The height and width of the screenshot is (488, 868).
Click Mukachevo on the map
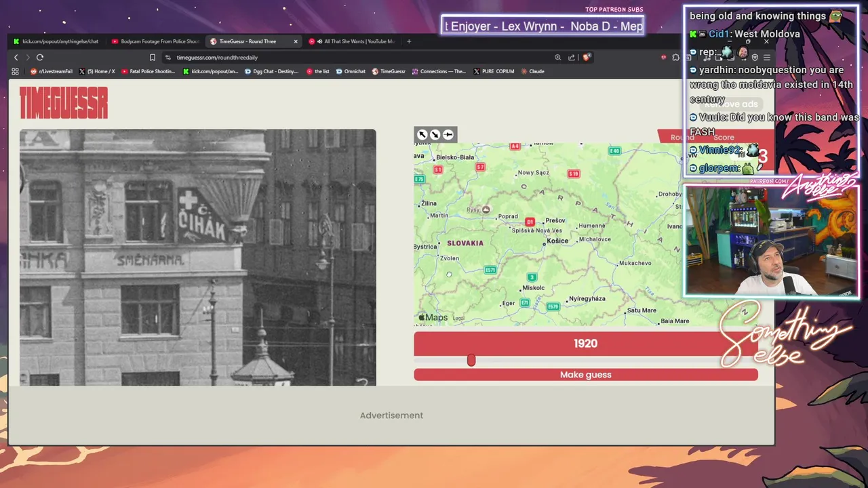click(635, 263)
